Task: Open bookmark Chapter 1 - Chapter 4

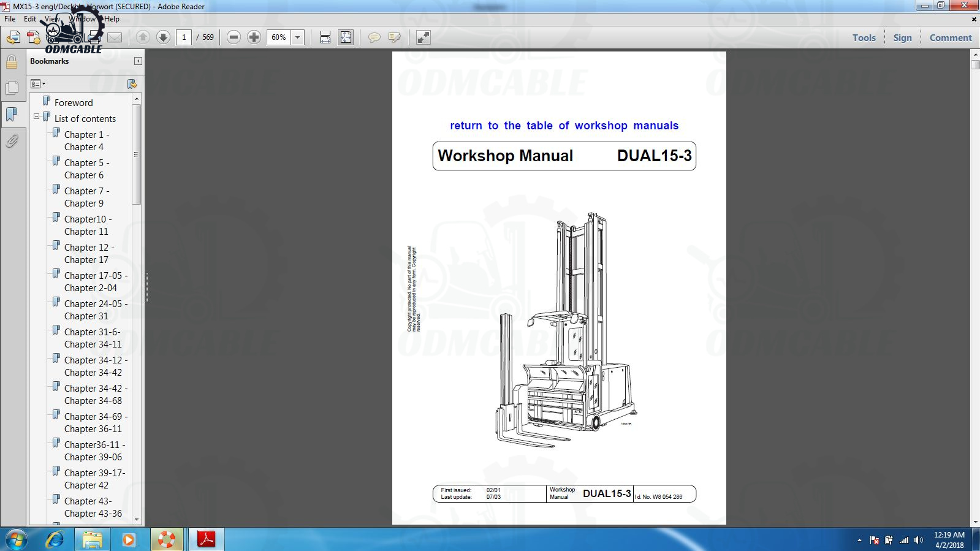Action: click(x=87, y=141)
